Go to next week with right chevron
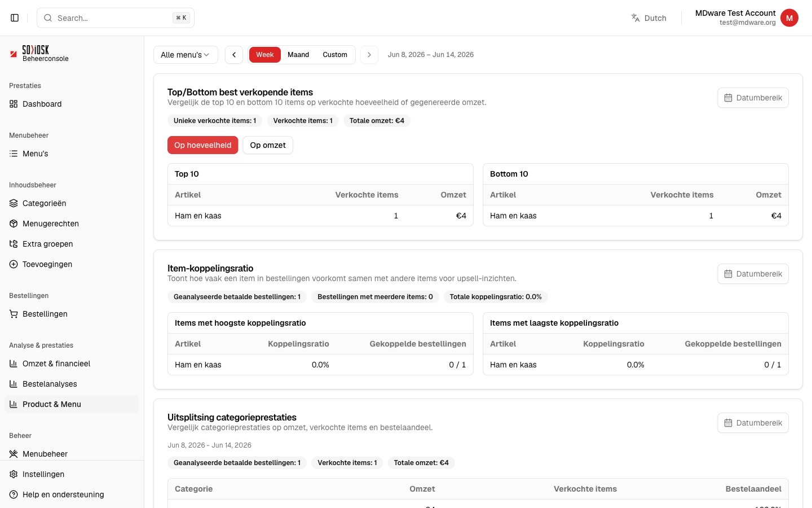The width and height of the screenshot is (812, 508). [369, 55]
